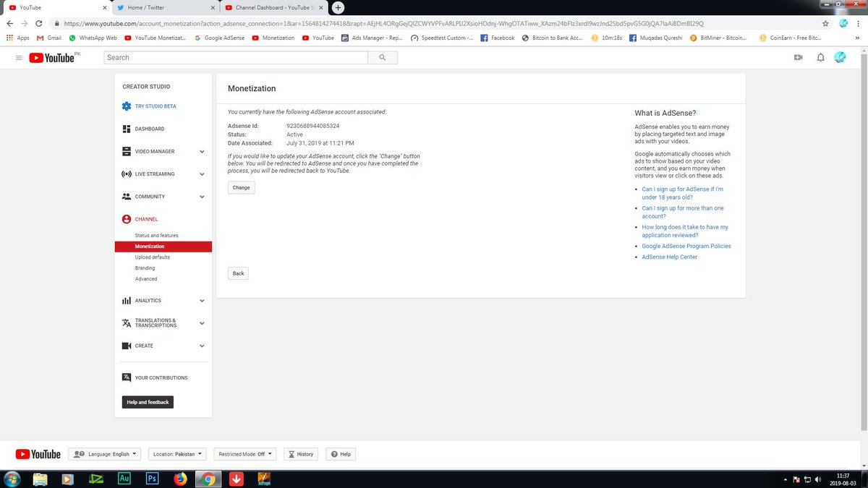Open the Apps bookmarks shortcut
Viewport: 868px width, 488px height.
click(x=17, y=38)
